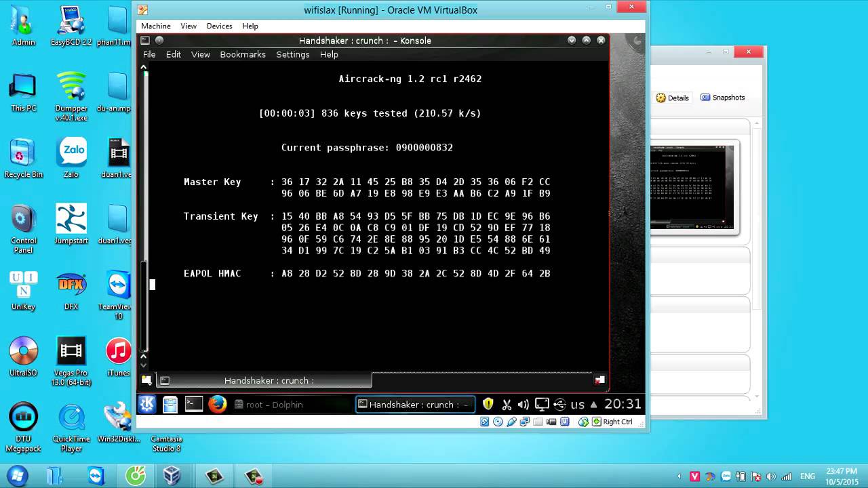Screen dimensions: 868x488
Task: Click close tab icon in Konsole tab bar
Action: pyautogui.click(x=599, y=380)
